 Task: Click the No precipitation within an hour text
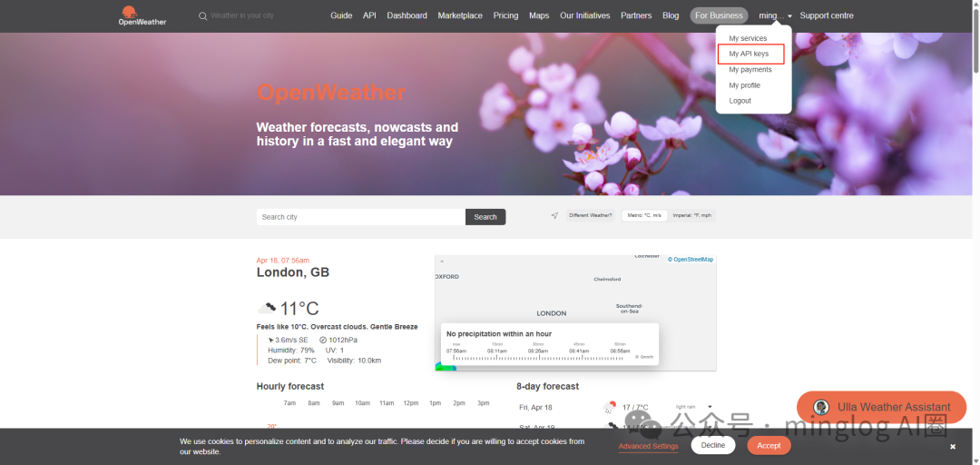(499, 334)
